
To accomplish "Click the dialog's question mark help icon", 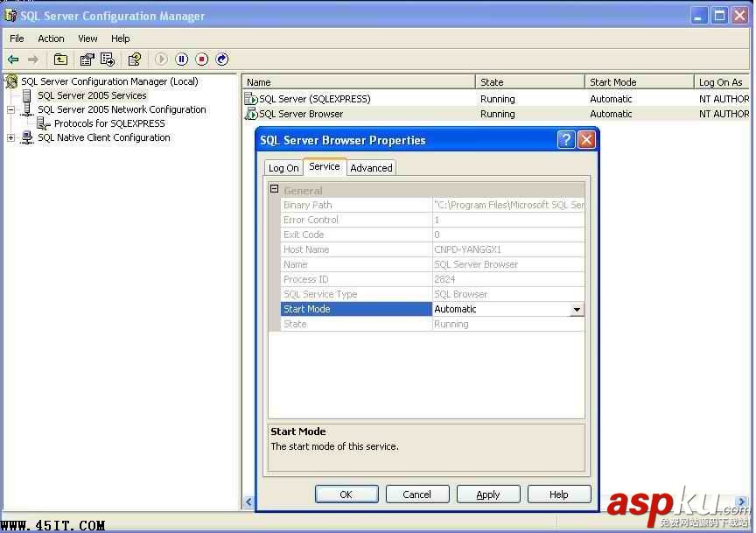I will click(566, 140).
